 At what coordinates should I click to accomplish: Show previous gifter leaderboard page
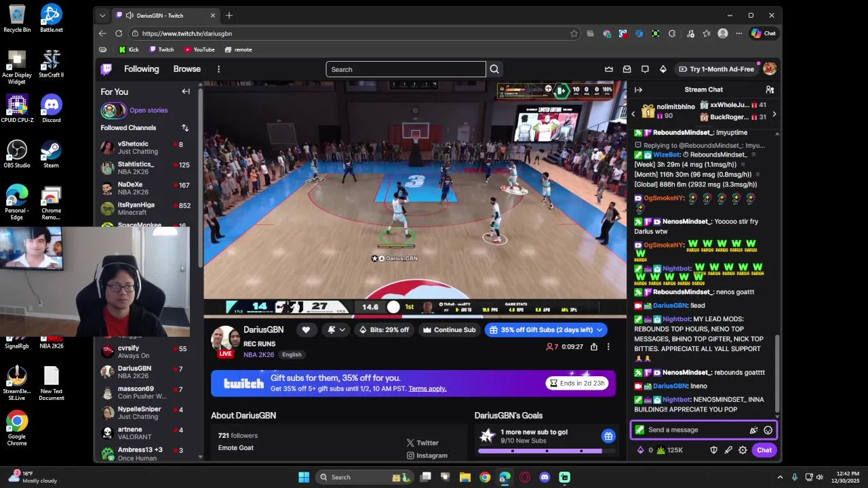633,114
